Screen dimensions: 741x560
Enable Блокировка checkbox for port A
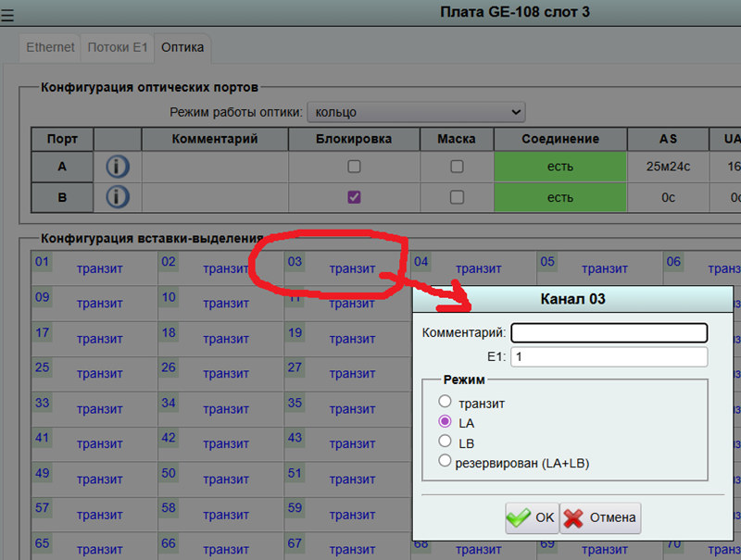354,168
